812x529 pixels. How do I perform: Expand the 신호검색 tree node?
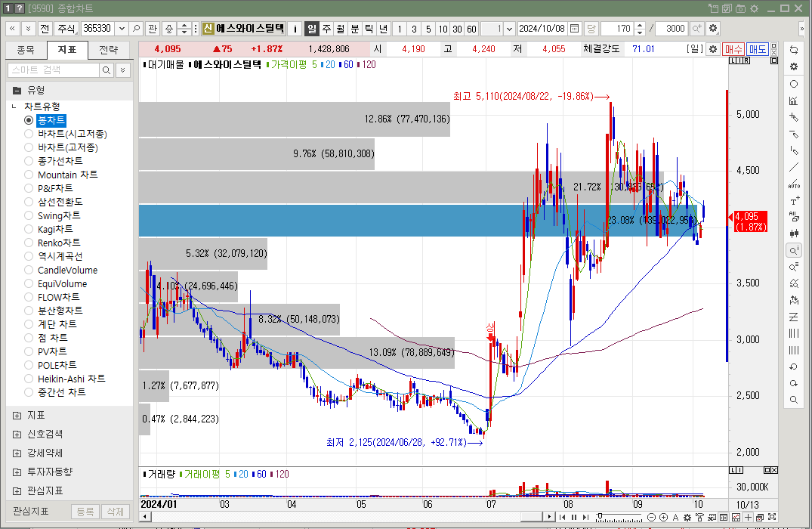point(17,435)
